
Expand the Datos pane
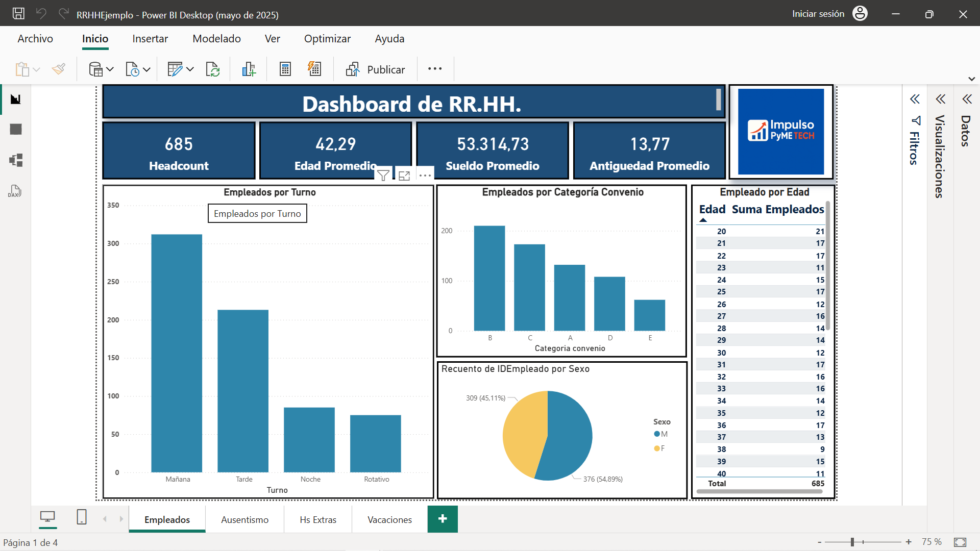[x=967, y=99]
